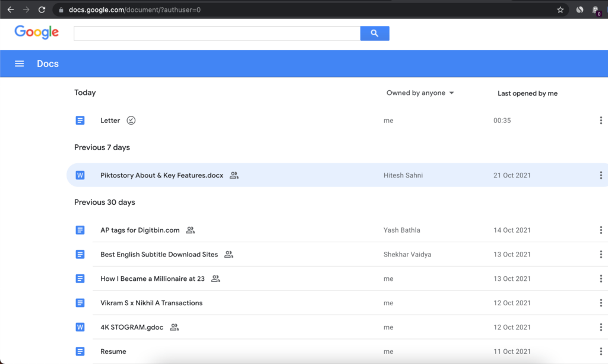Click shared indicator next to Best English Subtitle Download Sites
Viewport: 608px width, 364px height.
coord(228,254)
